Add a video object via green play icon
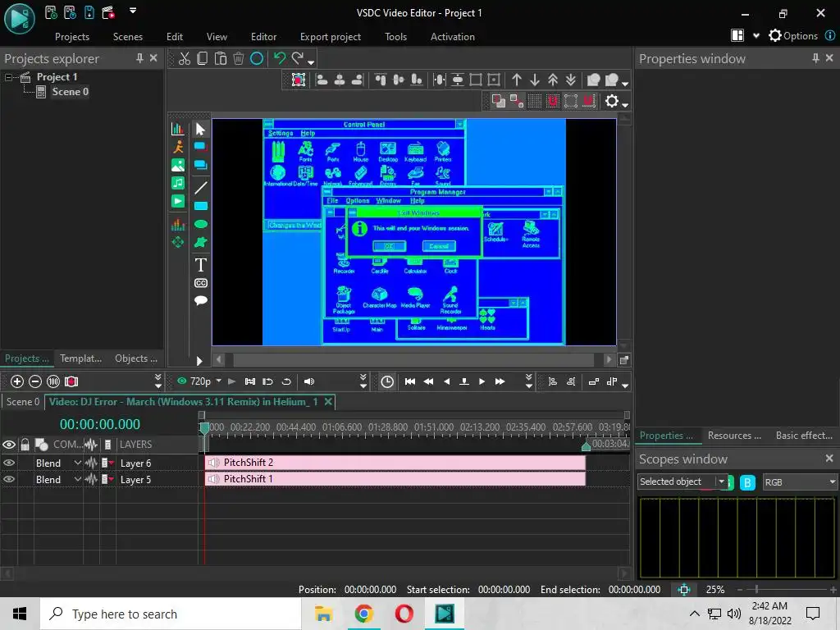This screenshot has width=840, height=630. [x=178, y=202]
